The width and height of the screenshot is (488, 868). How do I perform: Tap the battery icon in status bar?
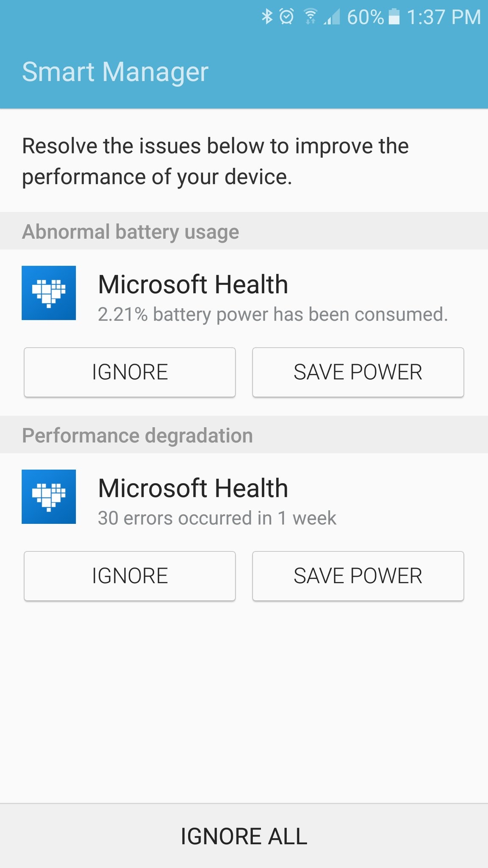394,17
